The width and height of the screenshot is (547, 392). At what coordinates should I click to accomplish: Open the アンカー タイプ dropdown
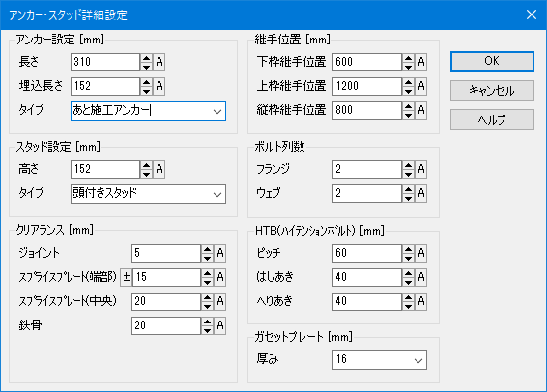(148, 111)
